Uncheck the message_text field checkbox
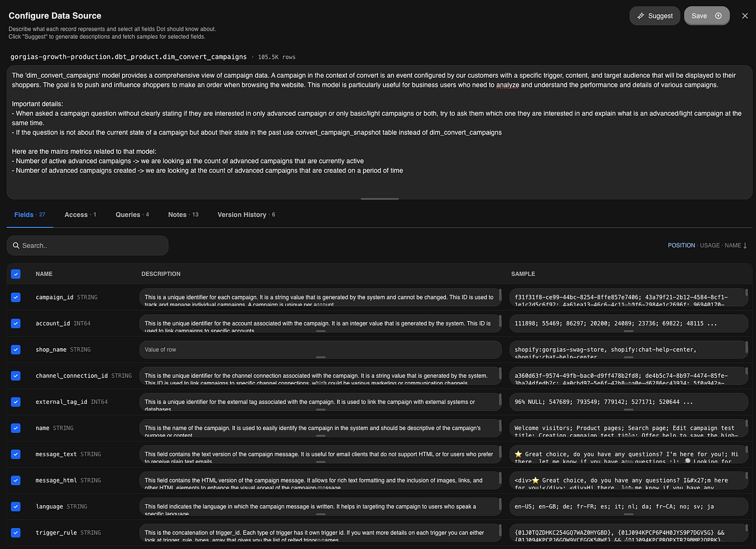The width and height of the screenshot is (756, 549). [16, 455]
